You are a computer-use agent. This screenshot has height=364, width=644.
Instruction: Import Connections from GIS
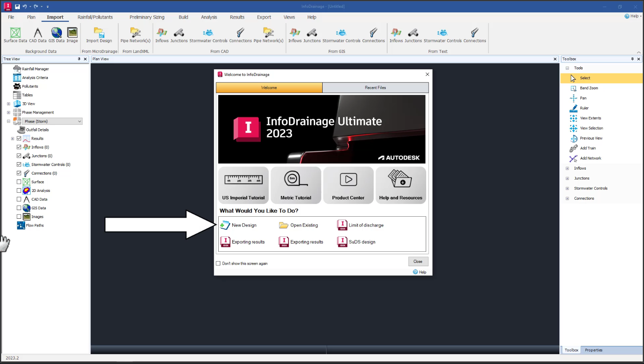(x=373, y=35)
